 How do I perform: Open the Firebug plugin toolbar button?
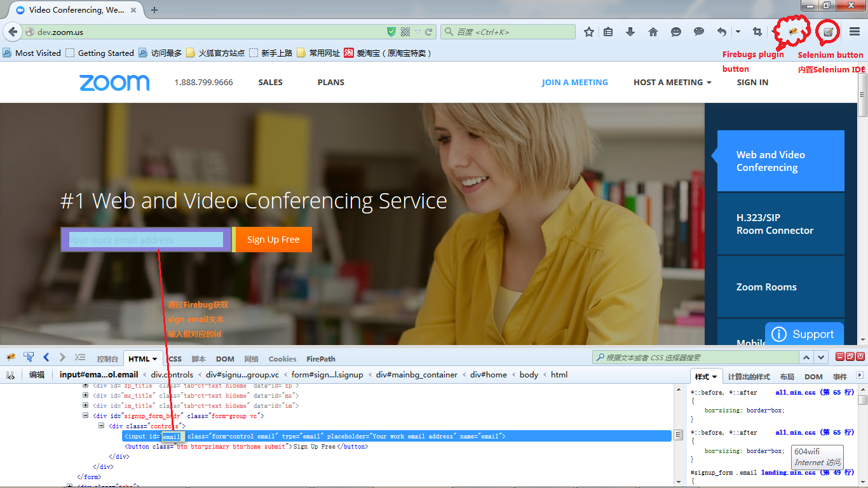[x=793, y=32]
